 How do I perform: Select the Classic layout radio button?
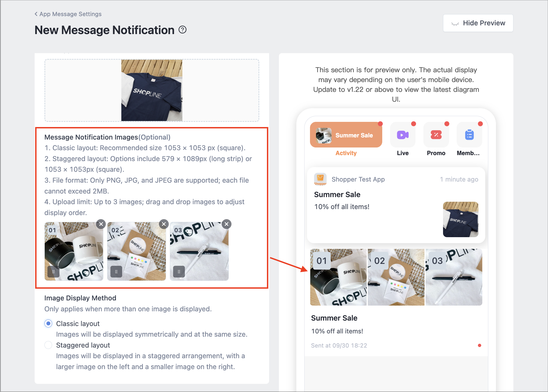(x=48, y=324)
